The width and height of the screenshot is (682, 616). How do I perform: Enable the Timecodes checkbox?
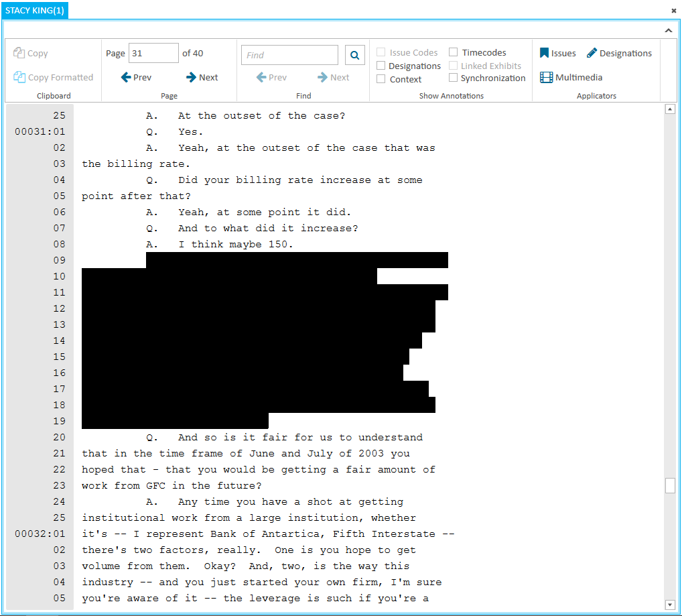pyautogui.click(x=454, y=52)
